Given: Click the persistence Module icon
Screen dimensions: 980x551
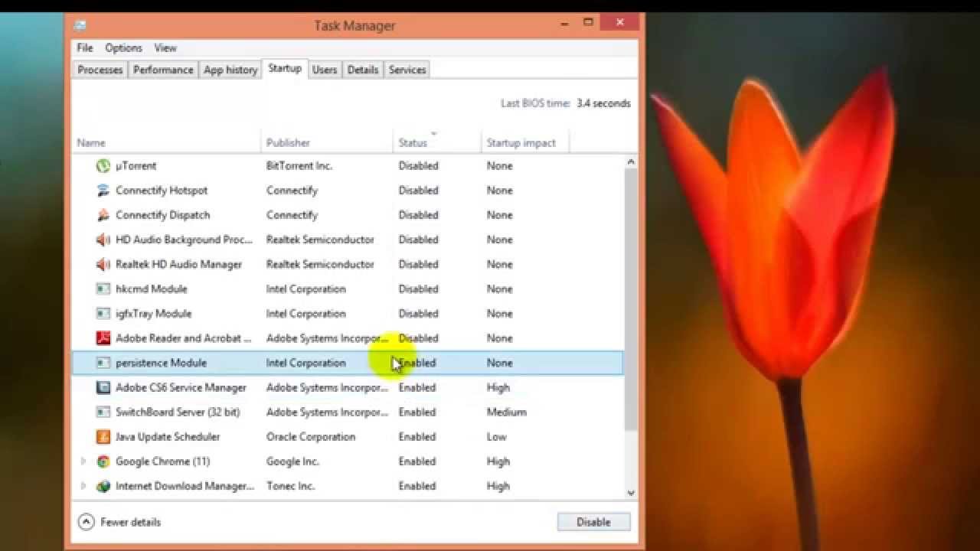Looking at the screenshot, I should click(x=103, y=363).
